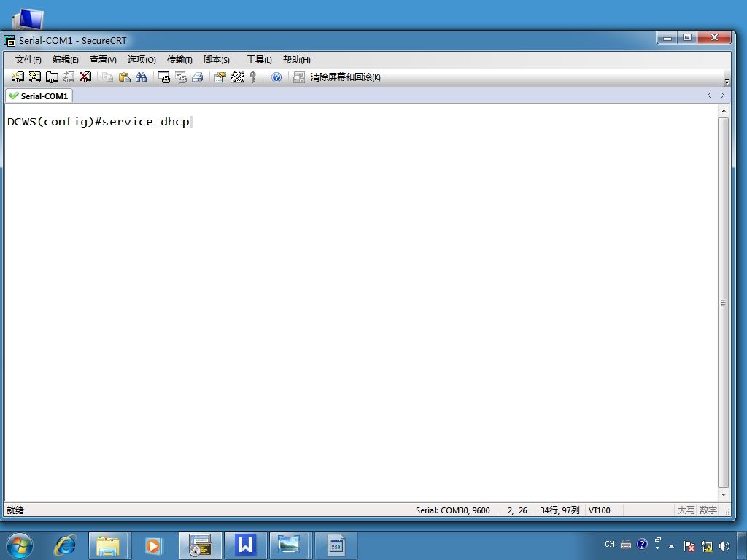The image size is (747, 560).
Task: Click the tab scroll left arrow
Action: tap(709, 96)
